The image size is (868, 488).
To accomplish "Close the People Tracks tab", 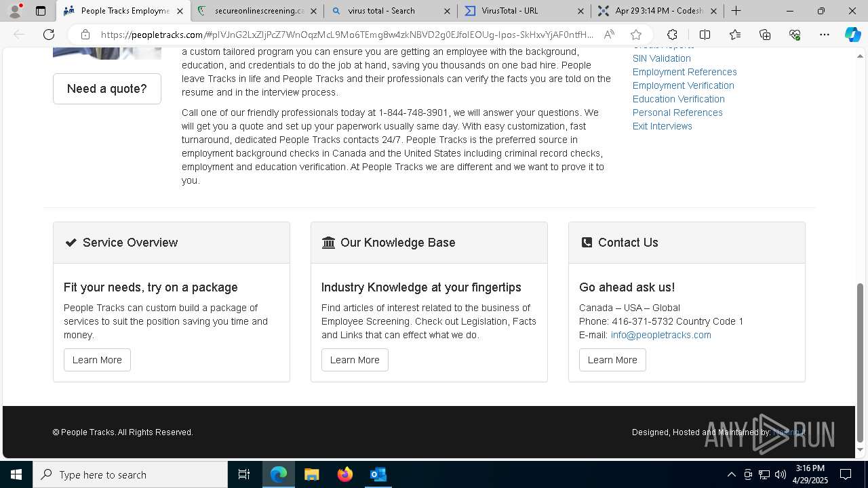I will point(180,11).
